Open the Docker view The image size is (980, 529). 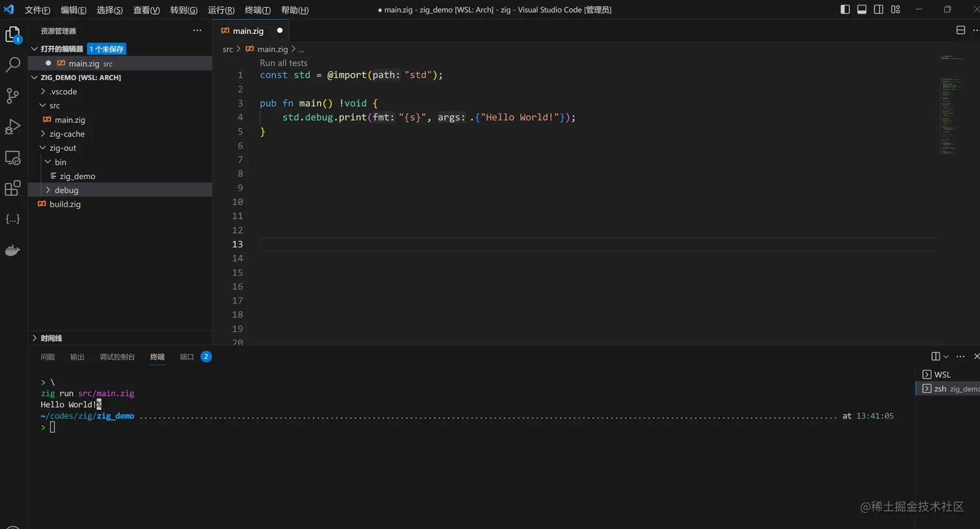(x=13, y=250)
